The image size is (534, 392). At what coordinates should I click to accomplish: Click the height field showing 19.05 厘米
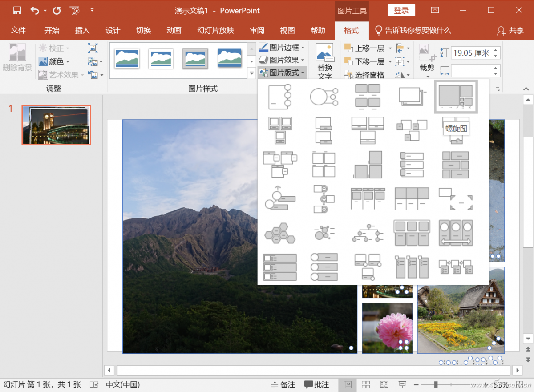(x=470, y=53)
